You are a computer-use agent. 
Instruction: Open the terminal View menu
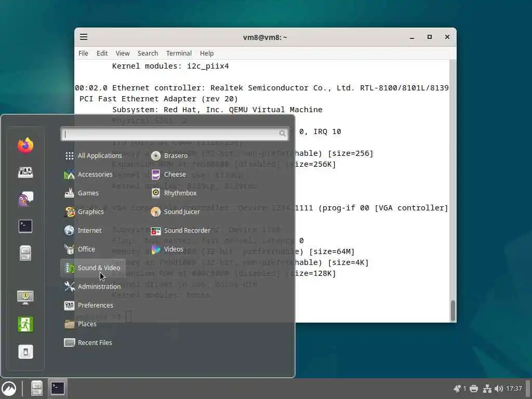pyautogui.click(x=123, y=54)
